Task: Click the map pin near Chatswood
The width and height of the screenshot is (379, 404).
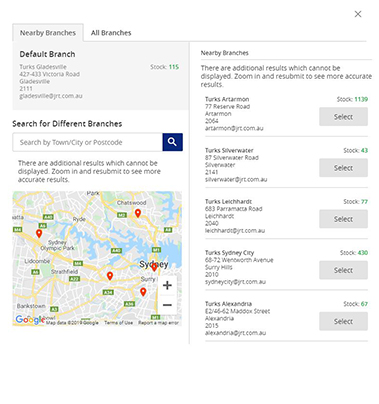Action: point(138,213)
